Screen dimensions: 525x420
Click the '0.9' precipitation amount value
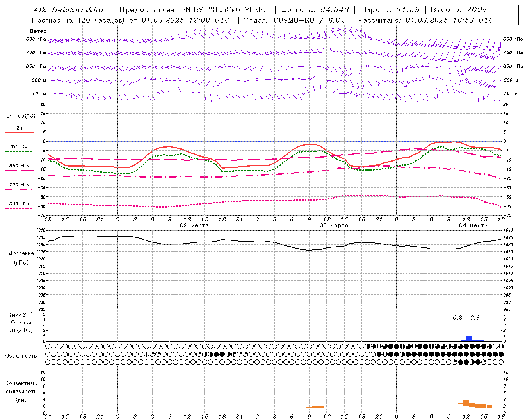tap(475, 318)
